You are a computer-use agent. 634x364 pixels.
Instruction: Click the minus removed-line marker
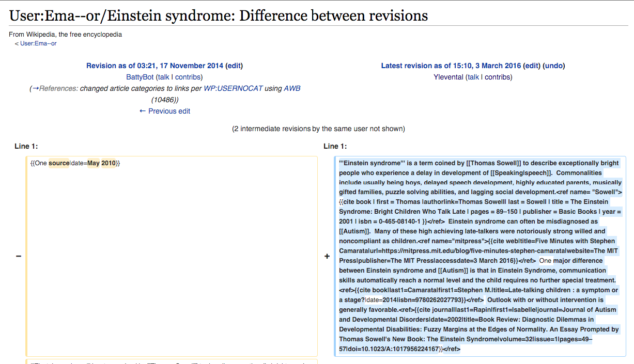coord(19,256)
